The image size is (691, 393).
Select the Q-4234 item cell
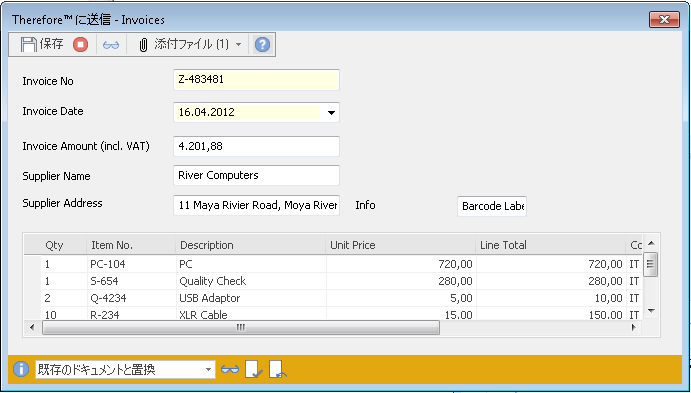pos(131,298)
